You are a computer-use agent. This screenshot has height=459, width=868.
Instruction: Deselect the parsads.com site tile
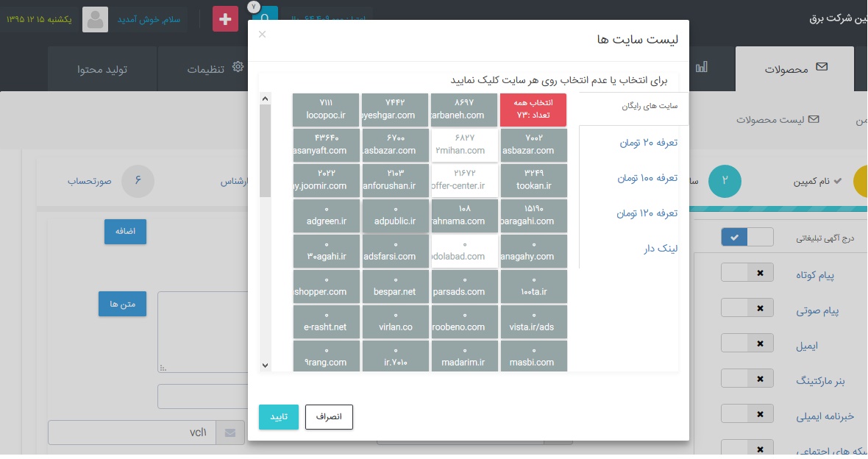[464, 287]
